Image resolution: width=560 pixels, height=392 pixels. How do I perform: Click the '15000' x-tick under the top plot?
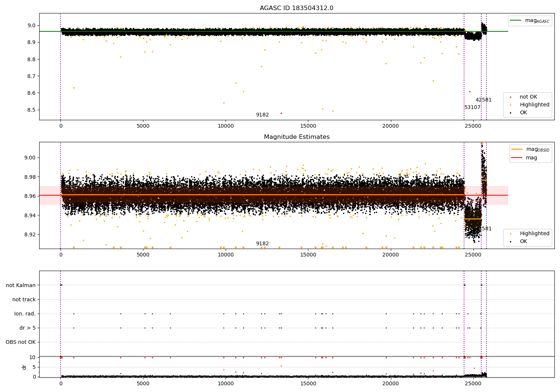(x=308, y=126)
